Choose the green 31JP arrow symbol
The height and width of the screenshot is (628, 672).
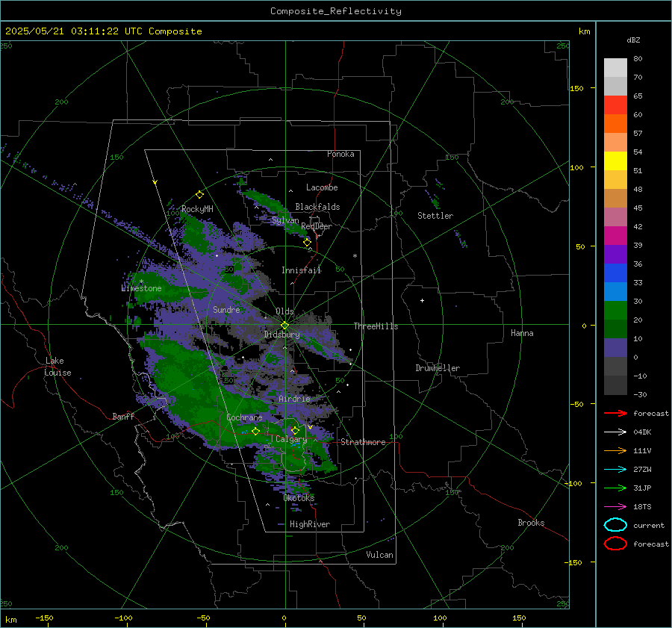pyautogui.click(x=615, y=488)
